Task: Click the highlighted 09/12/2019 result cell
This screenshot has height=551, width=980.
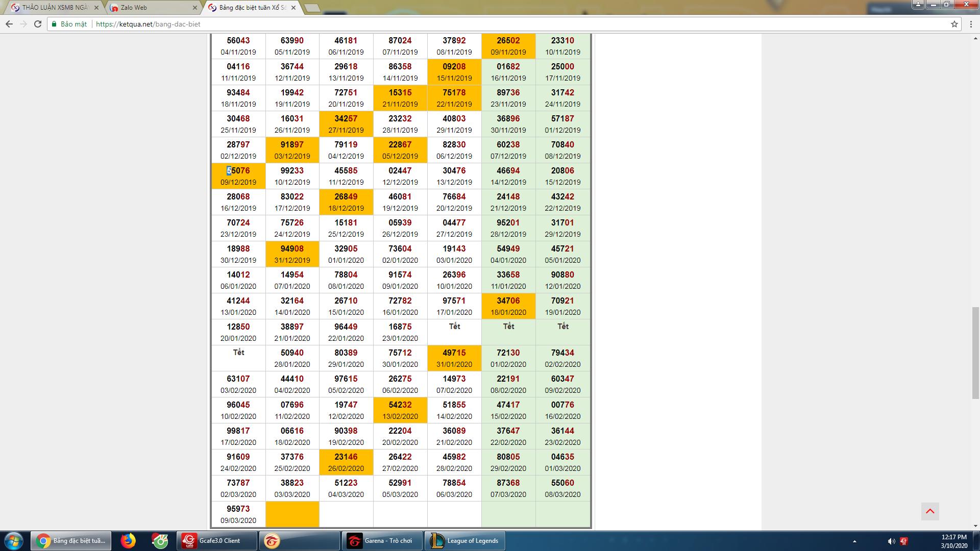Action: pos(238,176)
